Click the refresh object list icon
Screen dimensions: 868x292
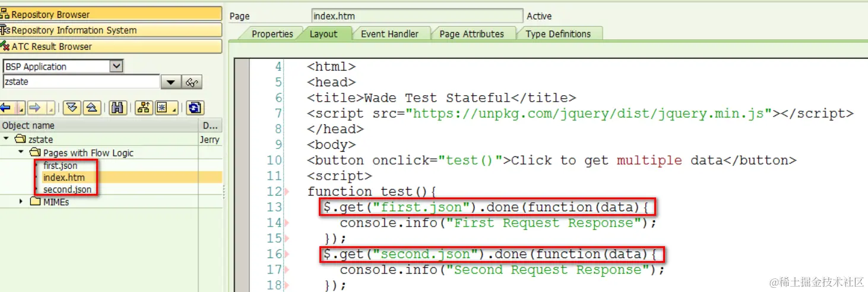pyautogui.click(x=195, y=108)
